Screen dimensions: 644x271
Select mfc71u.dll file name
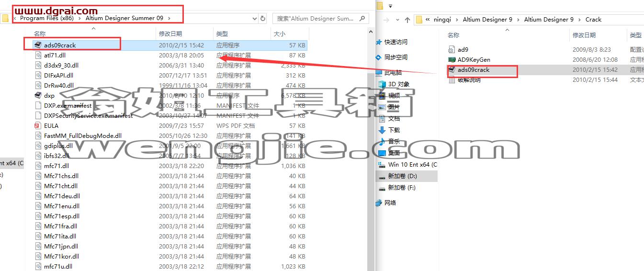coord(58,266)
